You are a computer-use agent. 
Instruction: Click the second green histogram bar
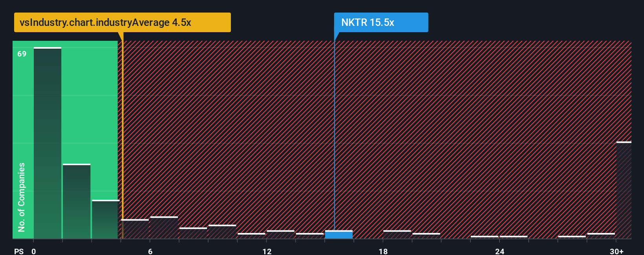click(77, 201)
